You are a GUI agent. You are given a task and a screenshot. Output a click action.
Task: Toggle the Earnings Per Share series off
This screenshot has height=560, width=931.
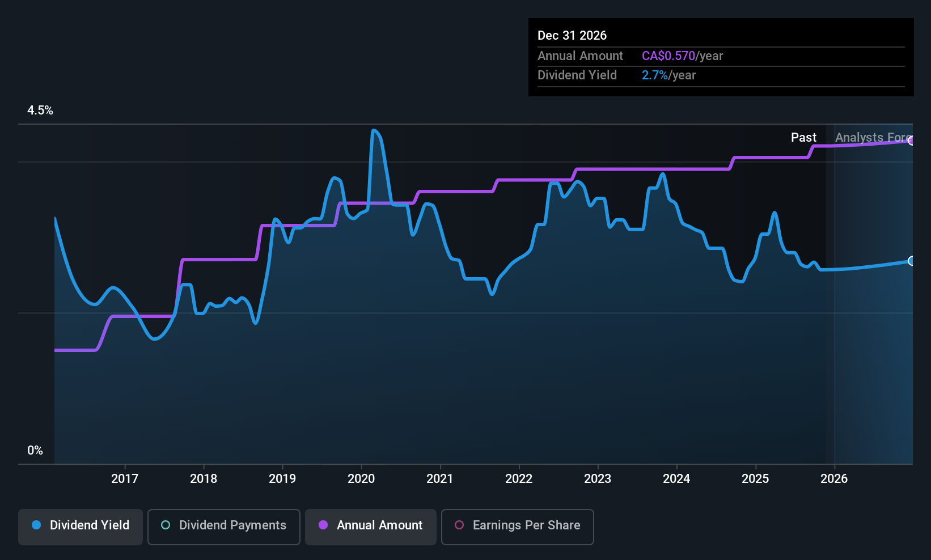517,527
